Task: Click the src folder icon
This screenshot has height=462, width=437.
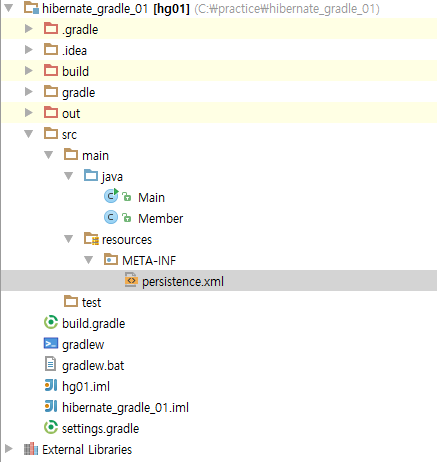Action: click(51, 134)
